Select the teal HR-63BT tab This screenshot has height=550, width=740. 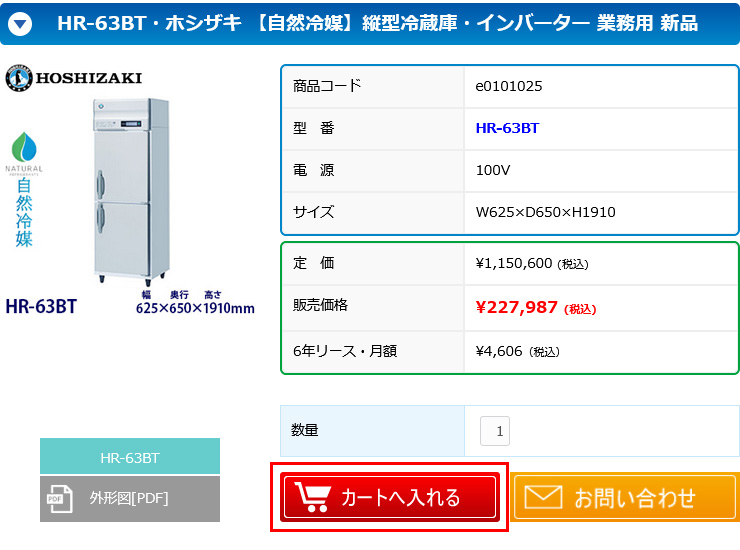(130, 456)
